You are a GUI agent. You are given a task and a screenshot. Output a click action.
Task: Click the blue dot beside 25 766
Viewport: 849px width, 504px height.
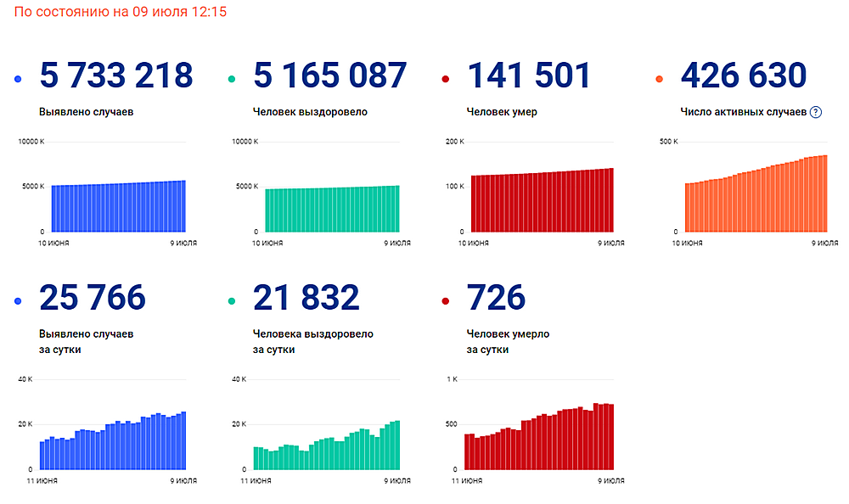coord(18,301)
